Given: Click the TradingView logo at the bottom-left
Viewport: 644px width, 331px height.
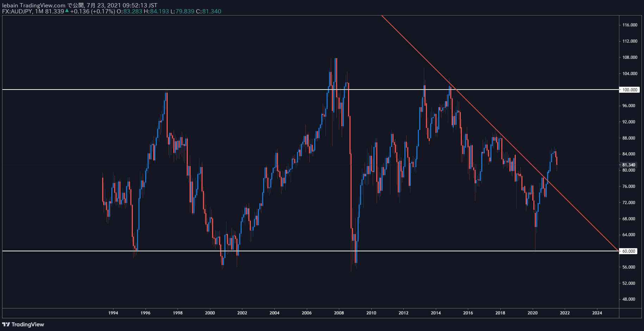Looking at the screenshot, I should click(x=23, y=324).
